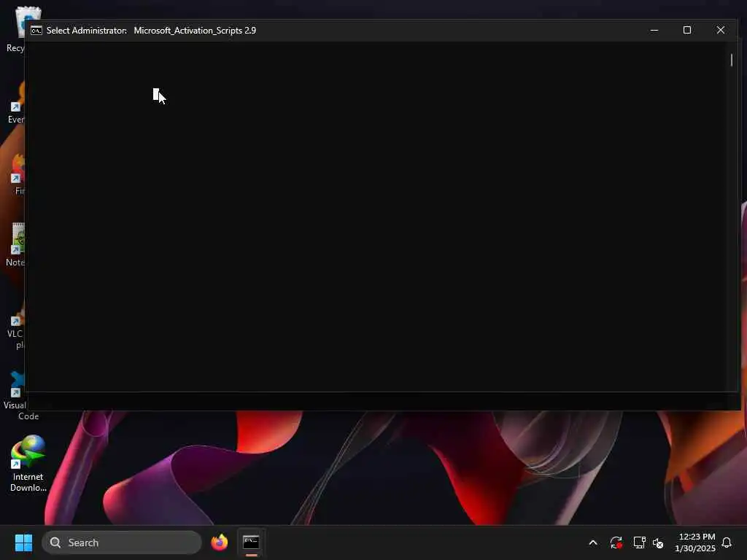Open the notifications bell icon
Viewport: 747px width, 560px height.
click(x=727, y=542)
